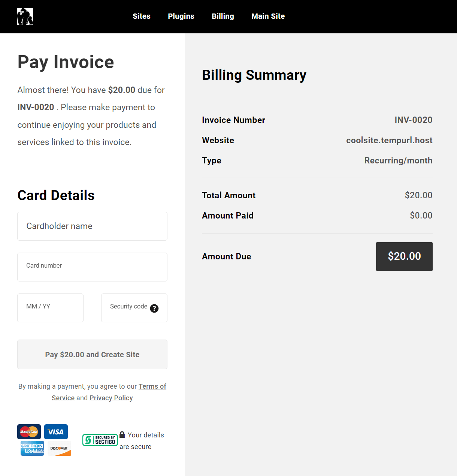457x476 pixels.
Task: Click the bold $20.00 in the intro paragraph
Action: pyautogui.click(x=122, y=90)
